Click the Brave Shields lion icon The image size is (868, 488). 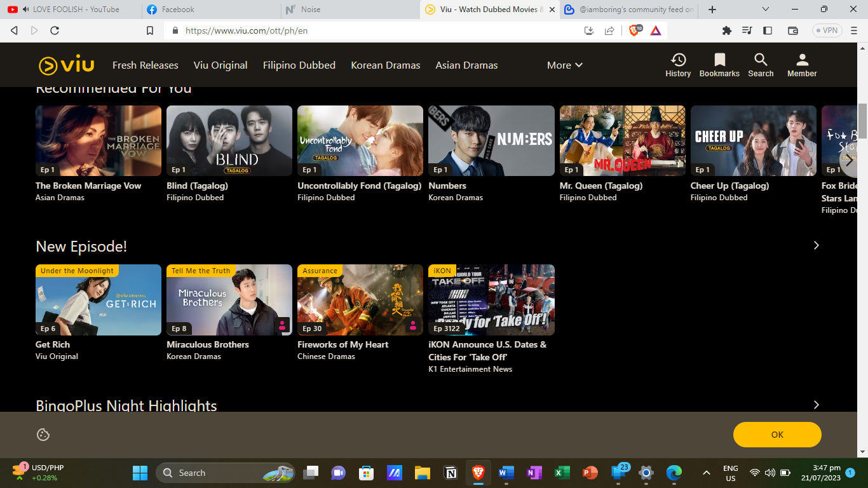[x=634, y=30]
